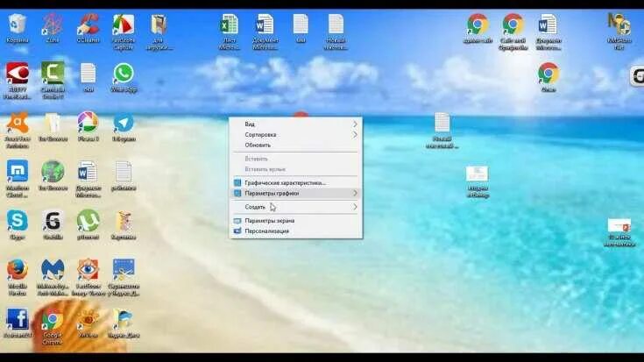644x362 pixels.
Task: Select the XnView orange eye shortcut
Action: tap(88, 319)
